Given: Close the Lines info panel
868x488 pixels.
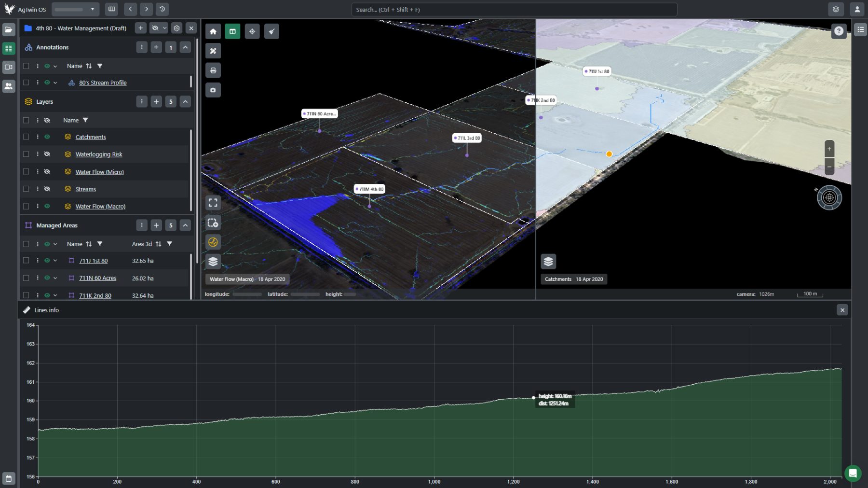Looking at the screenshot, I should click(842, 310).
